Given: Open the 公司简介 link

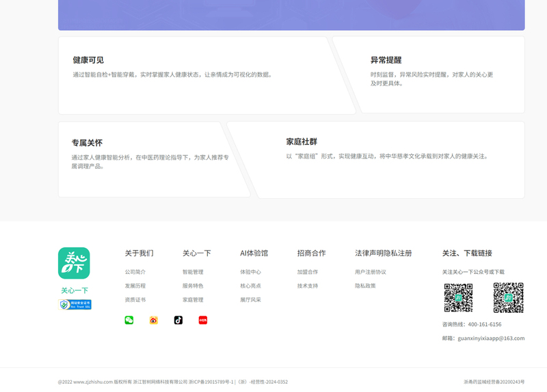Looking at the screenshot, I should pos(135,272).
